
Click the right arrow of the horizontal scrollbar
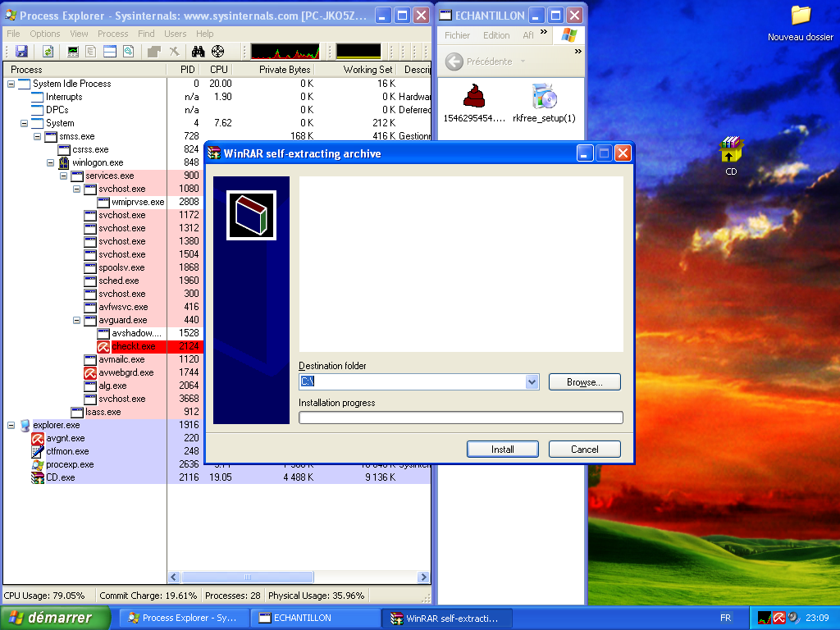[x=424, y=577]
